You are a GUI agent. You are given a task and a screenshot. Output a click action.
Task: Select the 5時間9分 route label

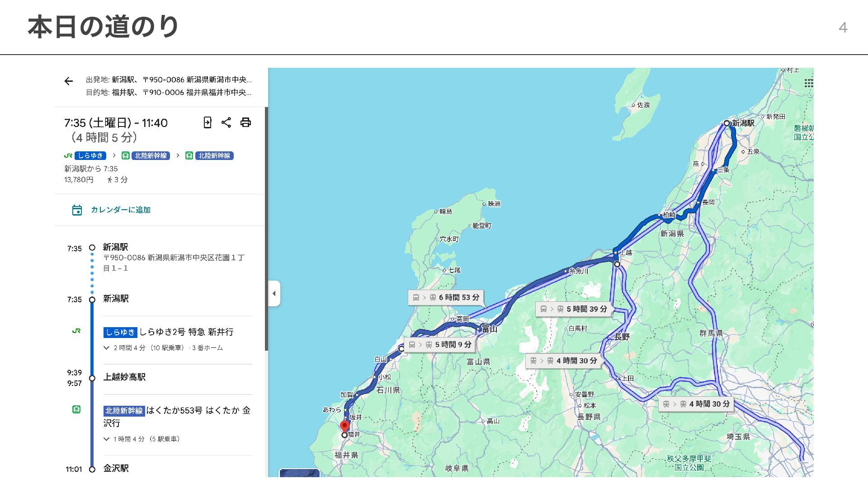(x=440, y=345)
